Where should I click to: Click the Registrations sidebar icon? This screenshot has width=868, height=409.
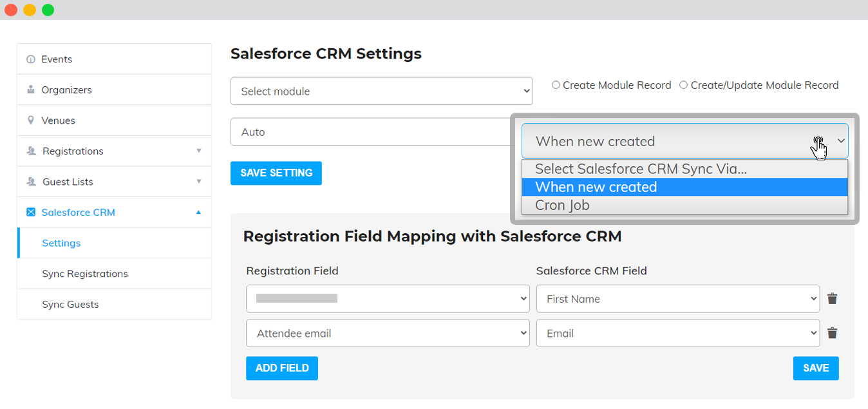pyautogui.click(x=31, y=151)
